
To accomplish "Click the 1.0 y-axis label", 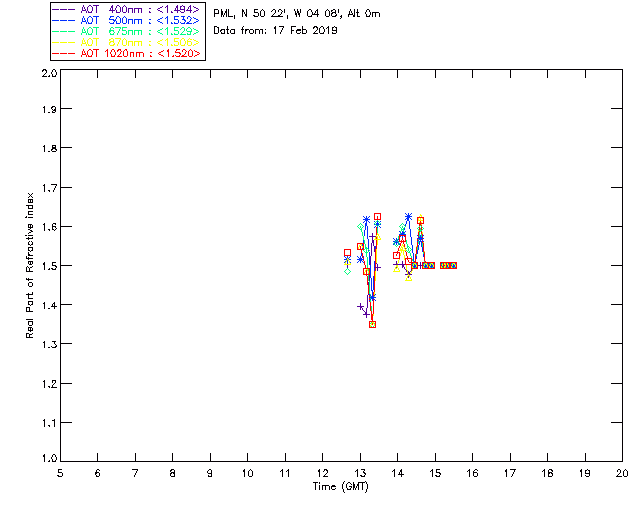I will pyautogui.click(x=49, y=458).
